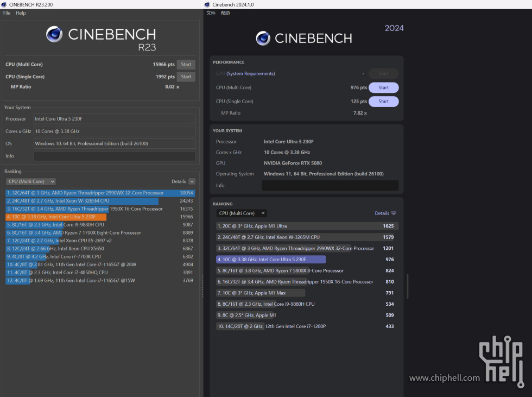Click the greyed-out GPU Start button in Cinebench 2024
The image size is (532, 397).
[383, 74]
